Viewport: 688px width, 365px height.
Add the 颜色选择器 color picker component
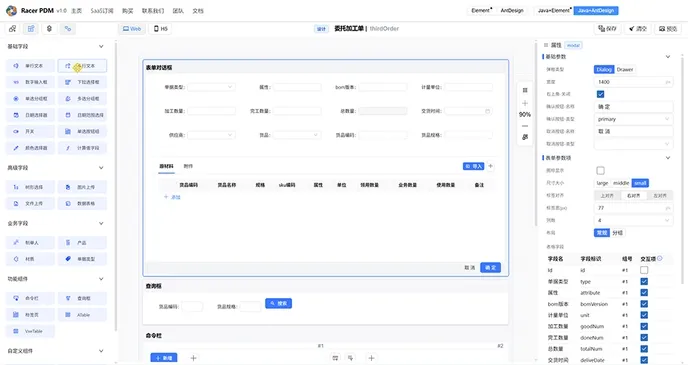30,148
